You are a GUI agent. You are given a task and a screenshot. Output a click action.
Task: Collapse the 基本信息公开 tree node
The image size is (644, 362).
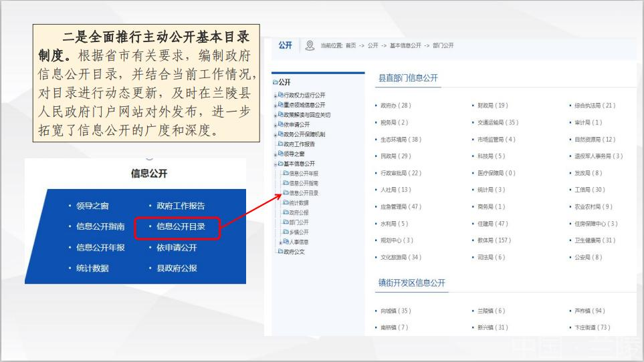click(x=276, y=164)
